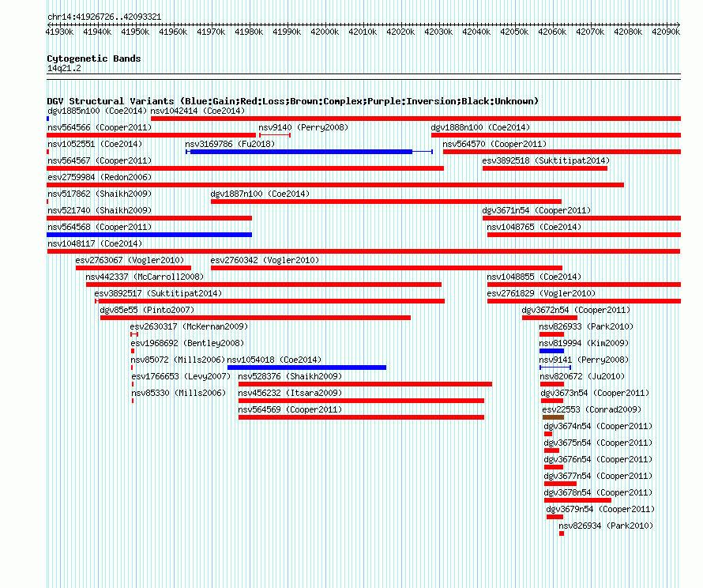Image resolution: width=703 pixels, height=588 pixels.
Task: Click the 14q21.2 cytogenetic band label
Action: click(65, 68)
